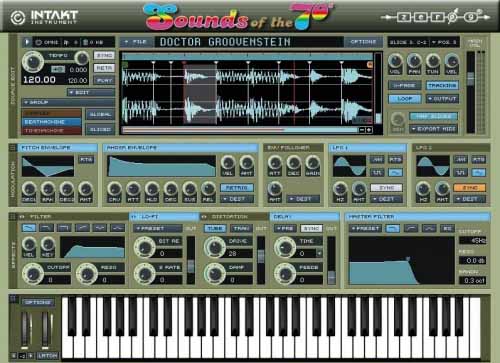Click the PAN knob
The image size is (500, 363).
tap(414, 62)
